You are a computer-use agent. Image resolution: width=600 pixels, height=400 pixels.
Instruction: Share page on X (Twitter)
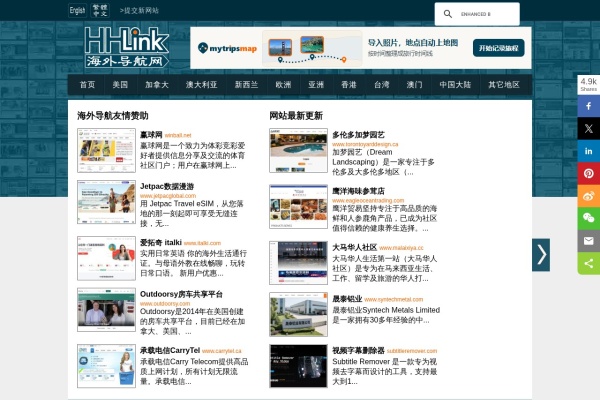[589, 129]
